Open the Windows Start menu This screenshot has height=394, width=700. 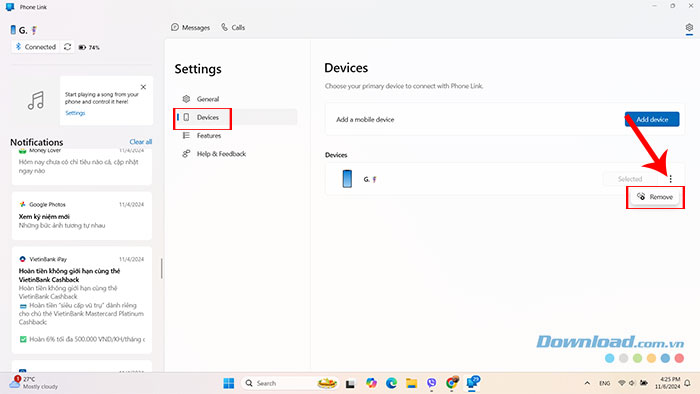click(x=229, y=383)
